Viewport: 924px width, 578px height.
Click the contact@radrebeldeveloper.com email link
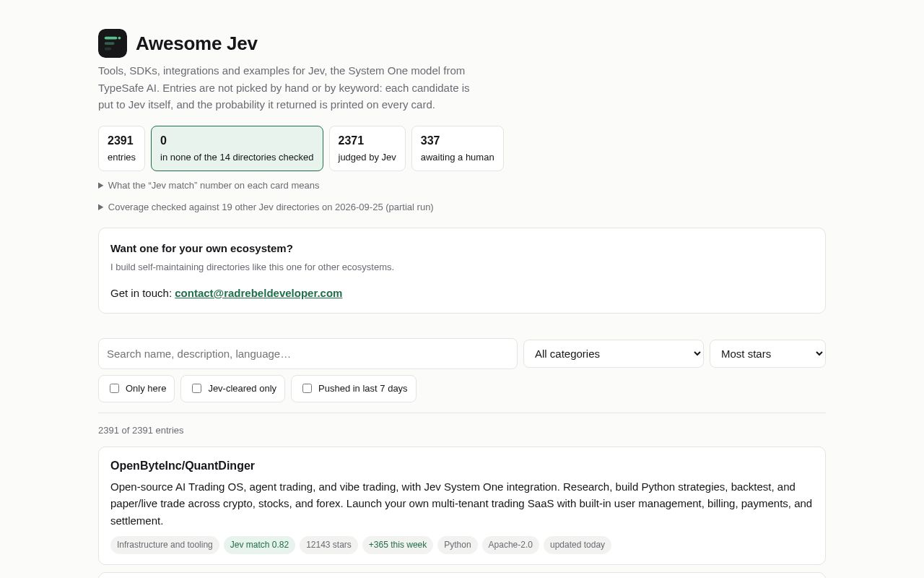pos(258,293)
